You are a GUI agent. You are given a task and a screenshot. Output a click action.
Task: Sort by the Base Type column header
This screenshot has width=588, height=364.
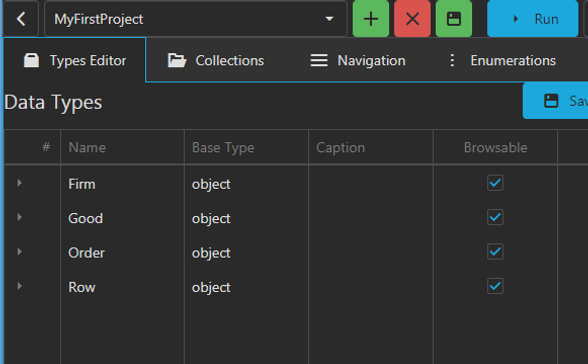(246, 147)
